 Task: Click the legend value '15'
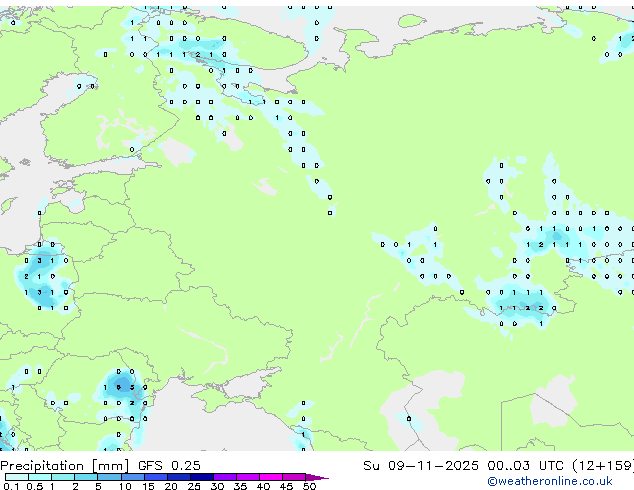click(x=148, y=486)
